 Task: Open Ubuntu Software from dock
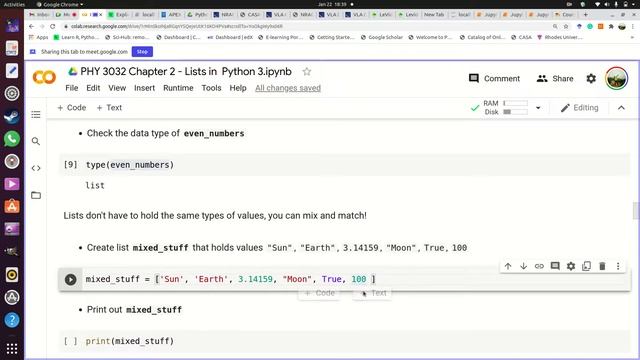click(x=12, y=207)
